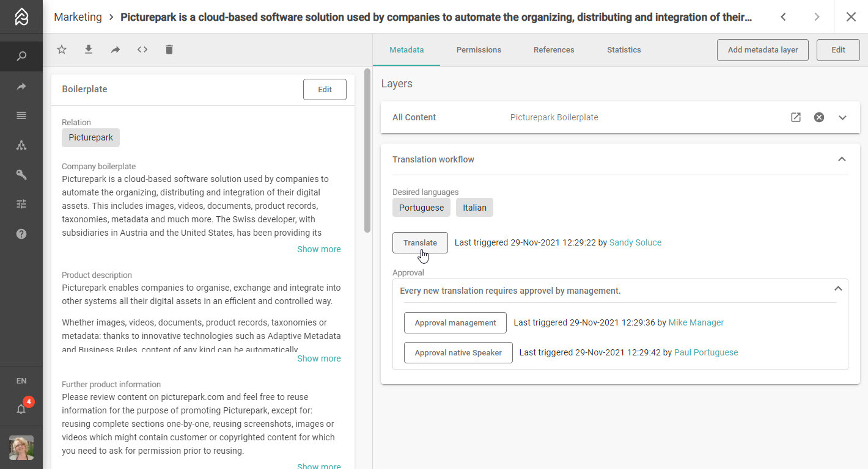
Task: Open the help question mark icon
Action: click(x=21, y=234)
